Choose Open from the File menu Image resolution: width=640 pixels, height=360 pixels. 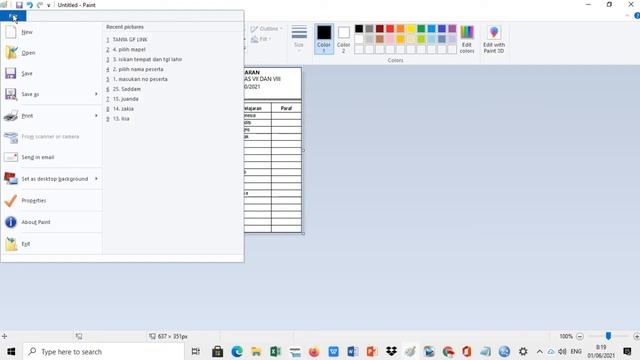[x=51, y=53]
